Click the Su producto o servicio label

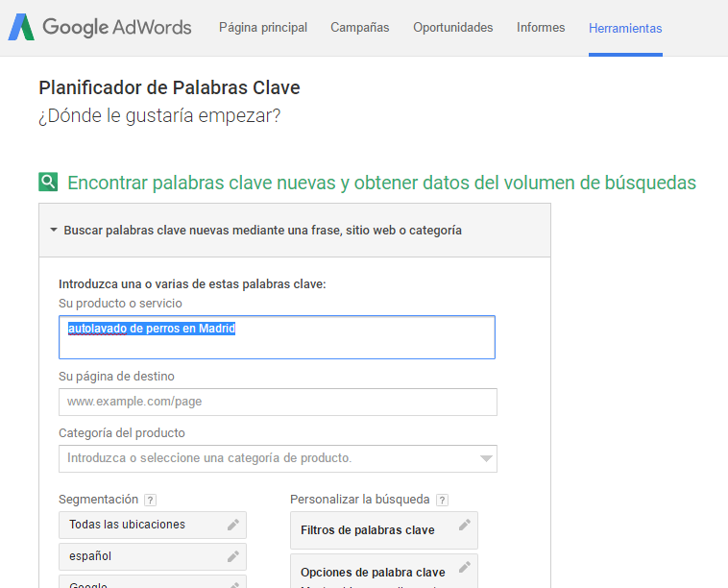(120, 304)
